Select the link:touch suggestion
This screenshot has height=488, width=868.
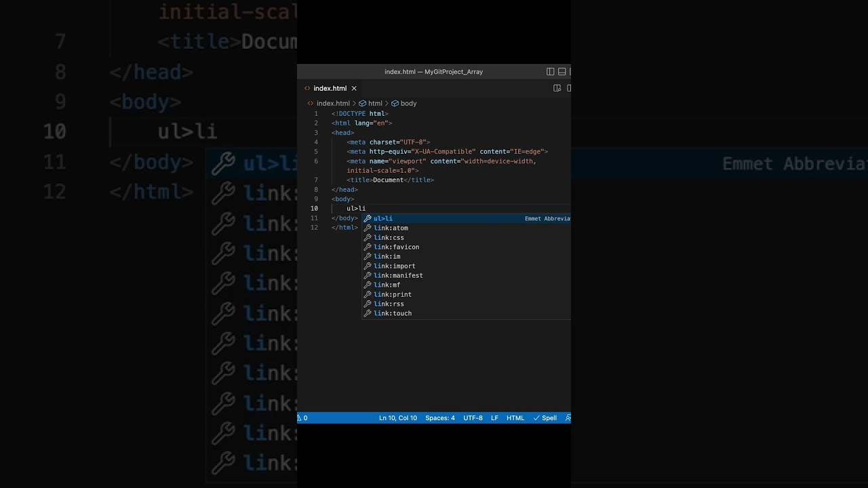(x=467, y=313)
